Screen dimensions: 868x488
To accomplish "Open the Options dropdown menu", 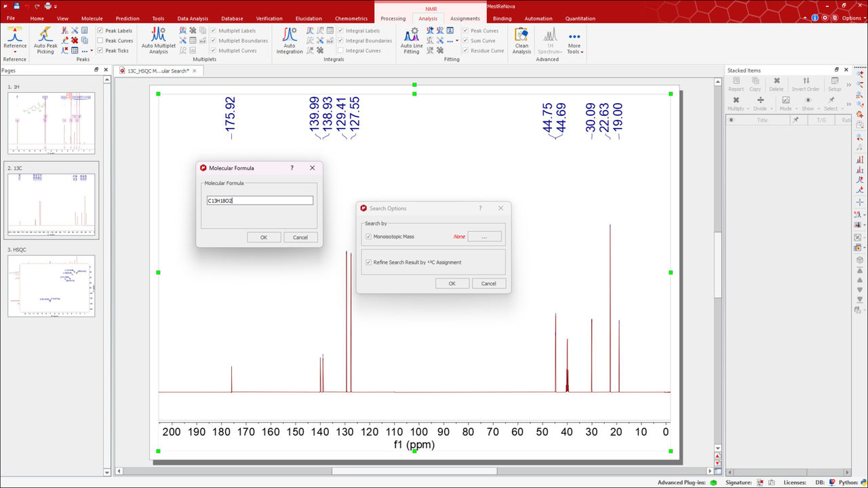I will pyautogui.click(x=852, y=18).
